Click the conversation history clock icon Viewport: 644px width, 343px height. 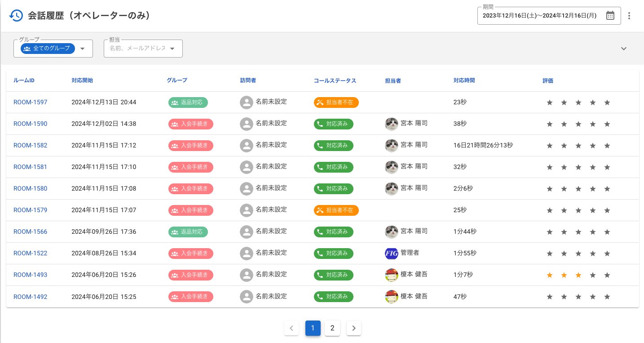click(x=16, y=16)
